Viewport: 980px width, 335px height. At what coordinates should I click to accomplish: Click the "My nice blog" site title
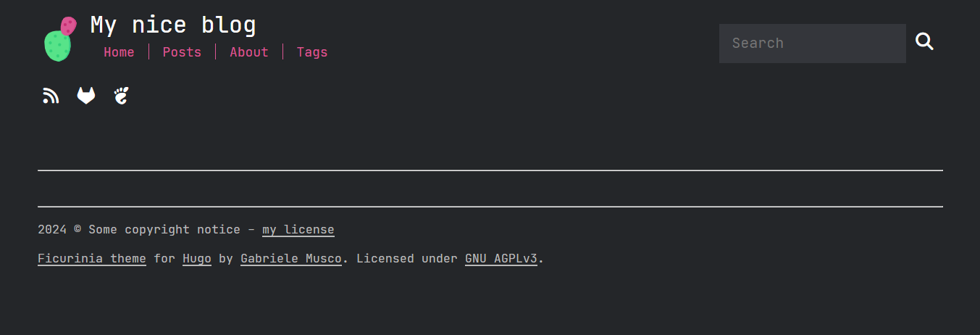point(173,25)
